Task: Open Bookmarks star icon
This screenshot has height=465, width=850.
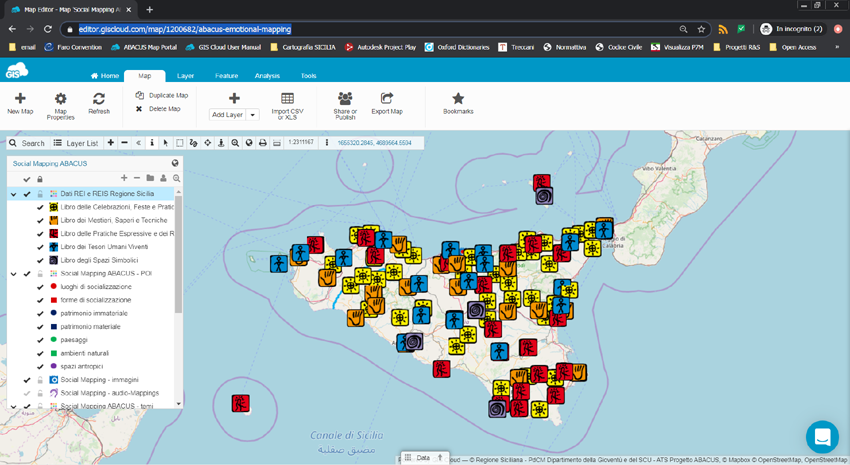Action: click(x=458, y=98)
